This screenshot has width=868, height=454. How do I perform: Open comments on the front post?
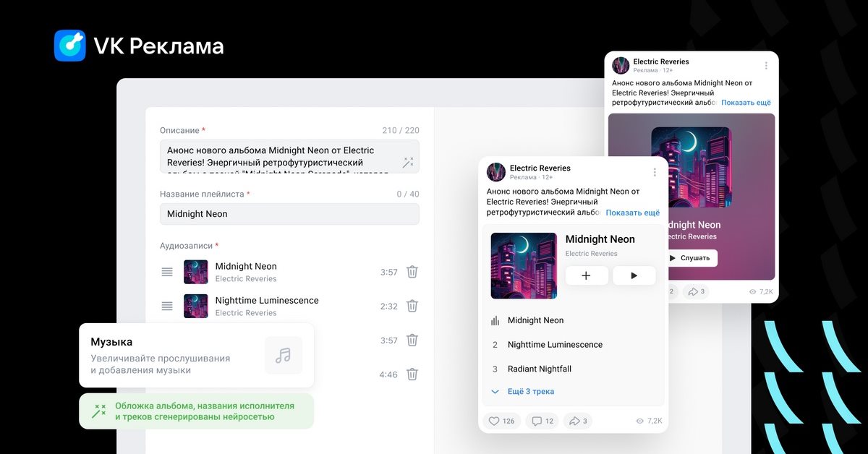tap(542, 421)
